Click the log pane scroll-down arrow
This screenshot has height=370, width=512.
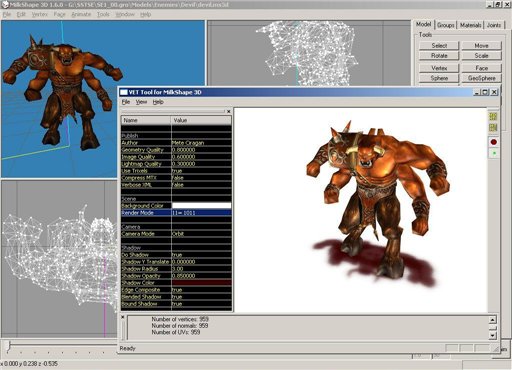click(x=493, y=335)
